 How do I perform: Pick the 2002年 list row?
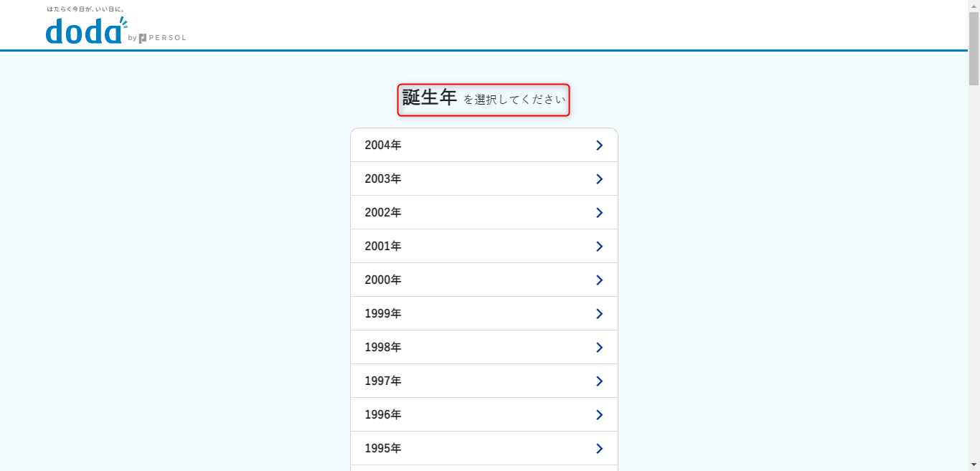(484, 213)
